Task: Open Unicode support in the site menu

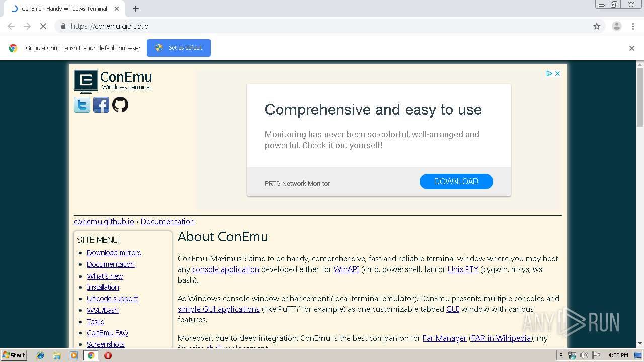Action: (112, 299)
